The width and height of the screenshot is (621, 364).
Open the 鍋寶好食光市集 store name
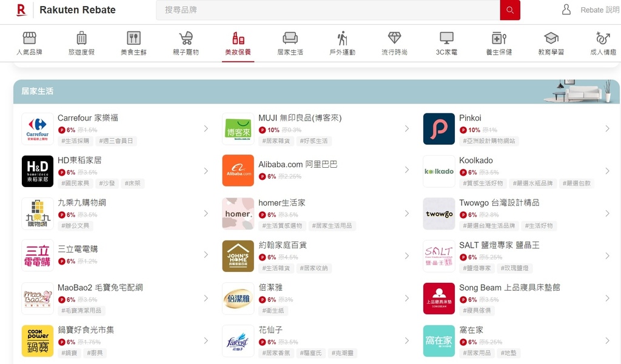(x=86, y=329)
